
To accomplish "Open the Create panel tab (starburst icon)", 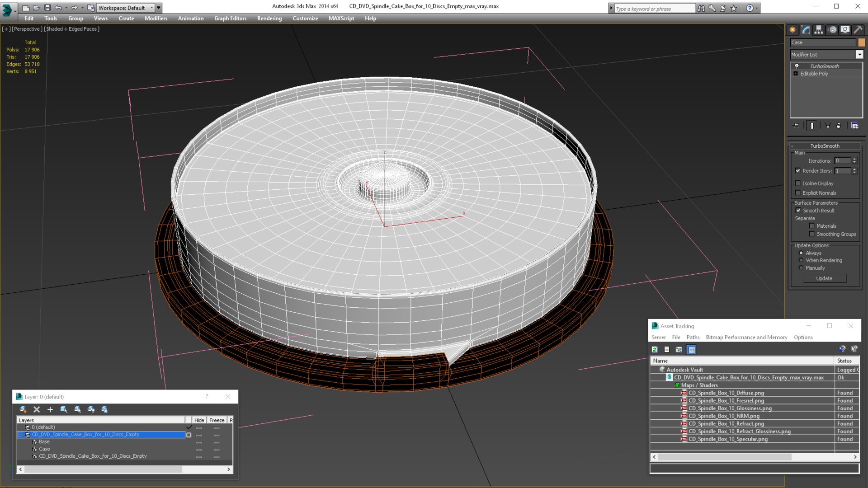I will tap(793, 30).
